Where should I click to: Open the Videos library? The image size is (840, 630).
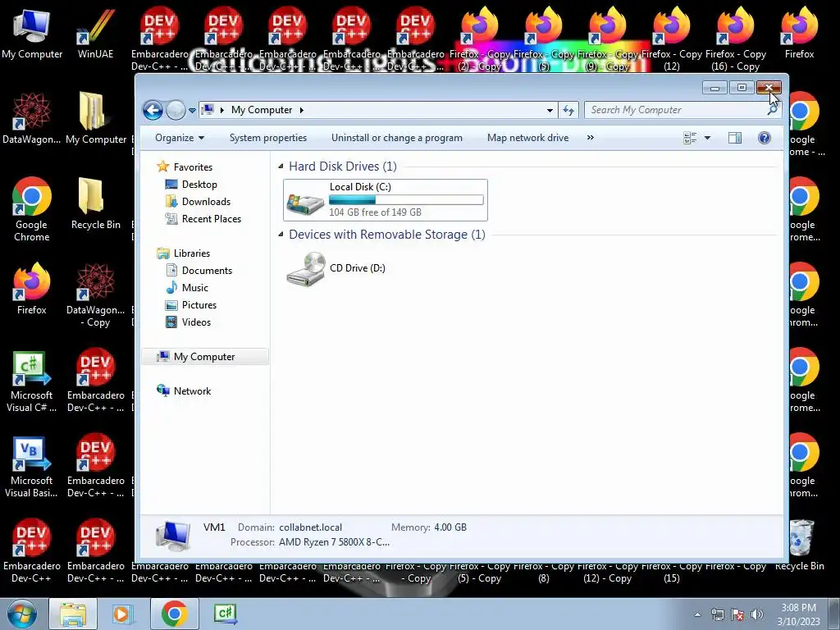pyautogui.click(x=189, y=322)
